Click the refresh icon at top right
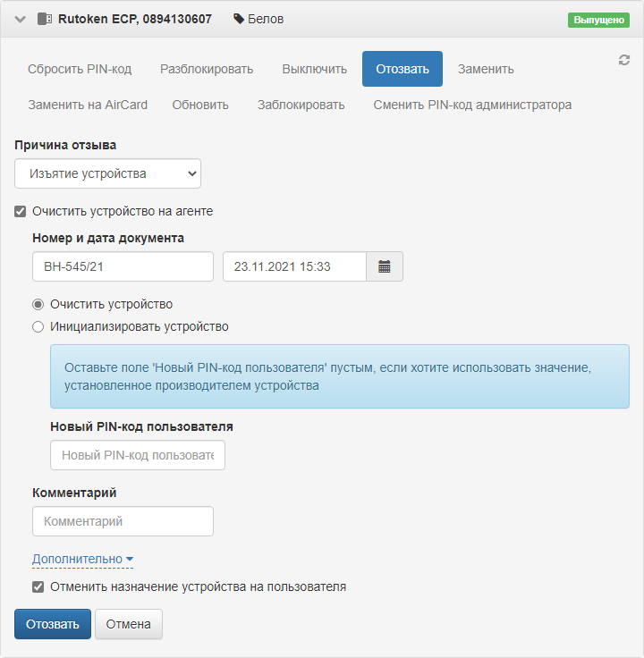The image size is (644, 658). coord(624,60)
